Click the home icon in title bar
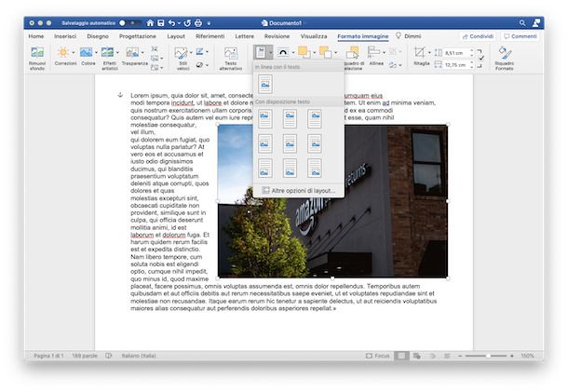568x392 pixels. [x=150, y=23]
